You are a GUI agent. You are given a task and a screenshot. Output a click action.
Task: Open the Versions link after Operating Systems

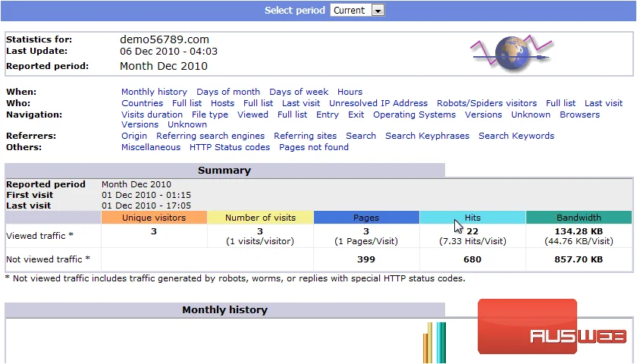(x=484, y=115)
